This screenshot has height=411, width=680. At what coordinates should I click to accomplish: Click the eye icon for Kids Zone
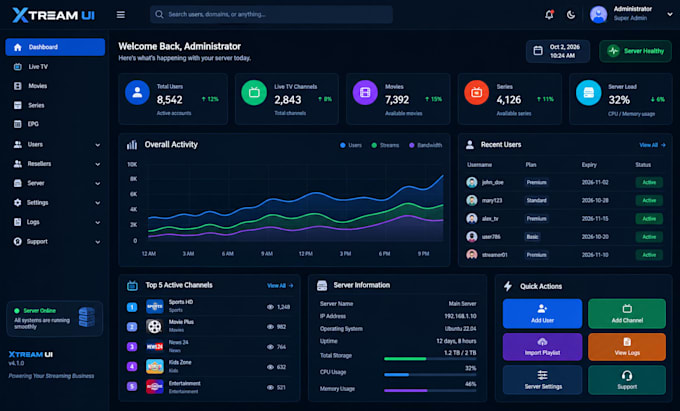270,367
